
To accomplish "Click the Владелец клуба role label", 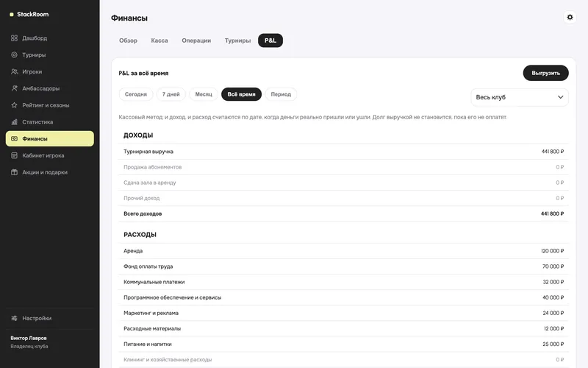I will pyautogui.click(x=29, y=346).
